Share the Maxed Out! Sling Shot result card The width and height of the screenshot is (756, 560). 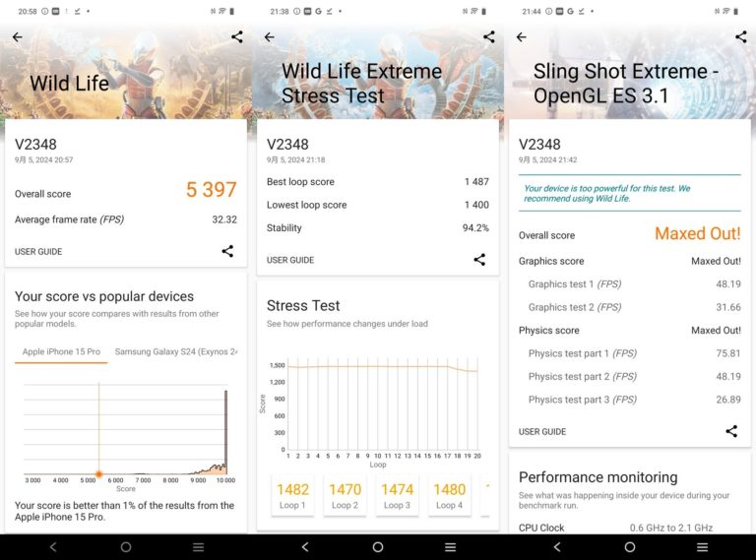731,431
